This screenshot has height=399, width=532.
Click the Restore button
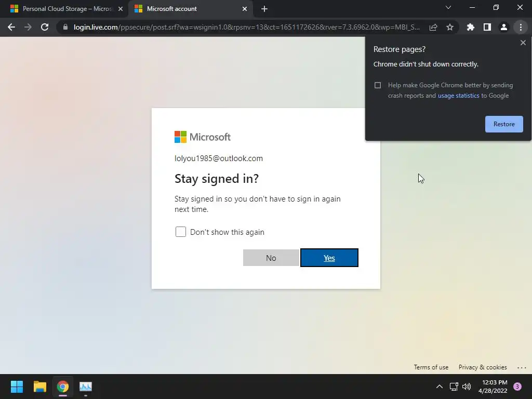504,124
